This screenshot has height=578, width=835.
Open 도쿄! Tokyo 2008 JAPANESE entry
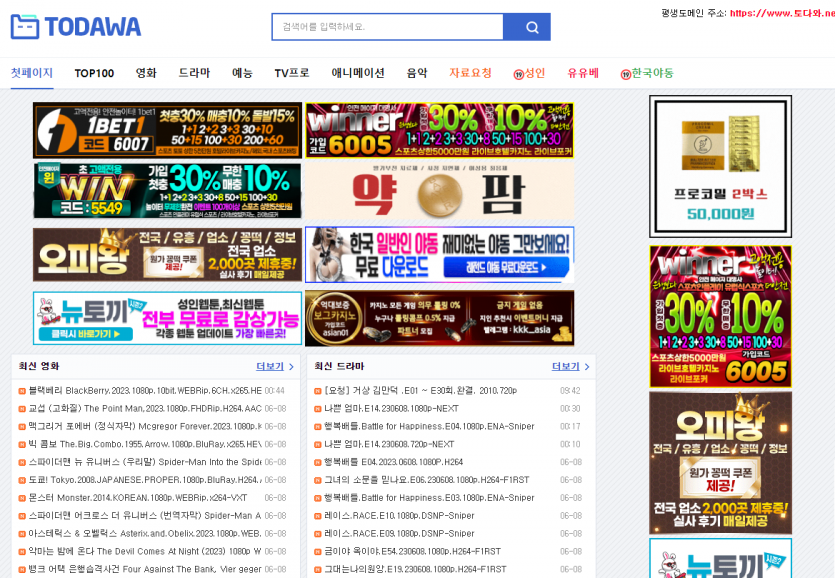[x=145, y=480]
